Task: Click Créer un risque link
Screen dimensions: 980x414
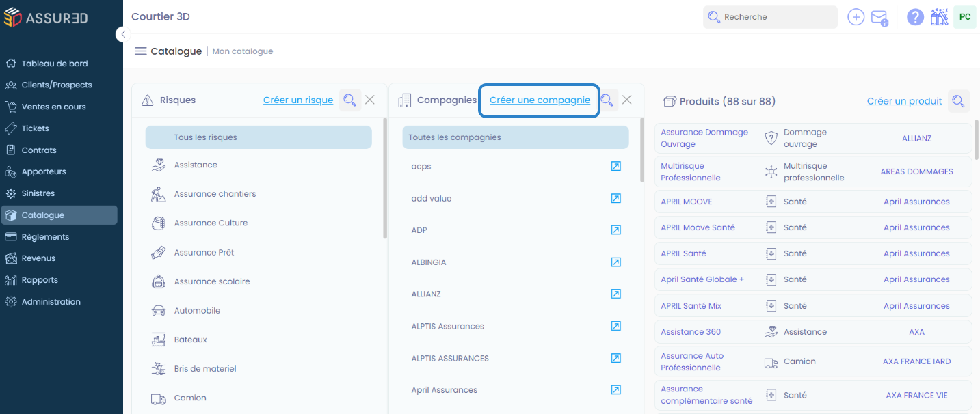Action: pos(298,100)
